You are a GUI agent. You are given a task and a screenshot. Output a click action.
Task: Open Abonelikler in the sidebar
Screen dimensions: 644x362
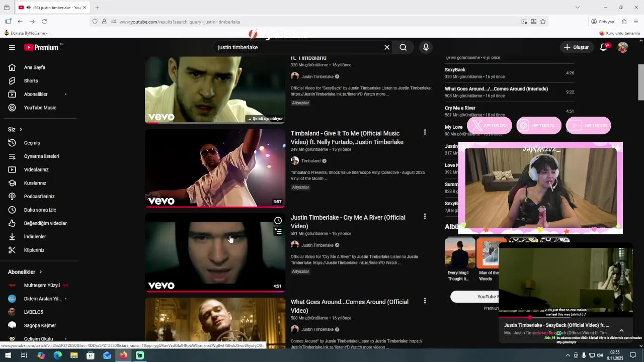click(x=38, y=94)
